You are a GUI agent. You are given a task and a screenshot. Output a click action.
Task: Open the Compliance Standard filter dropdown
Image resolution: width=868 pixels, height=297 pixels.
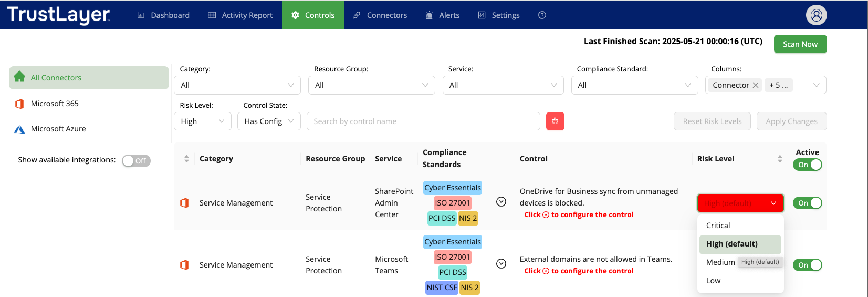click(635, 85)
